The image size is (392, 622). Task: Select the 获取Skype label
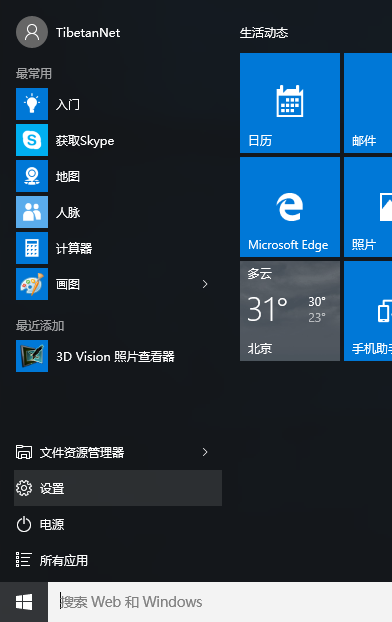(85, 141)
